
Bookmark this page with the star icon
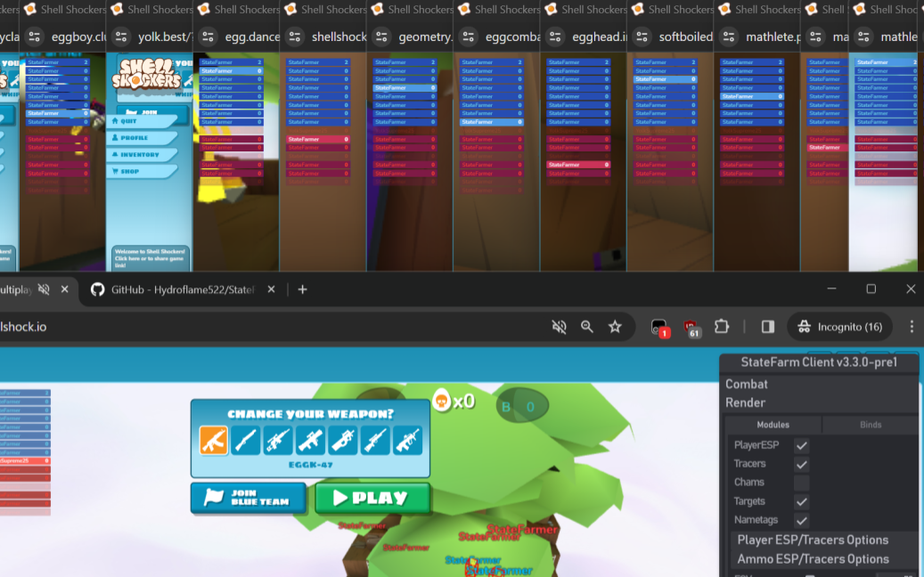coord(615,327)
